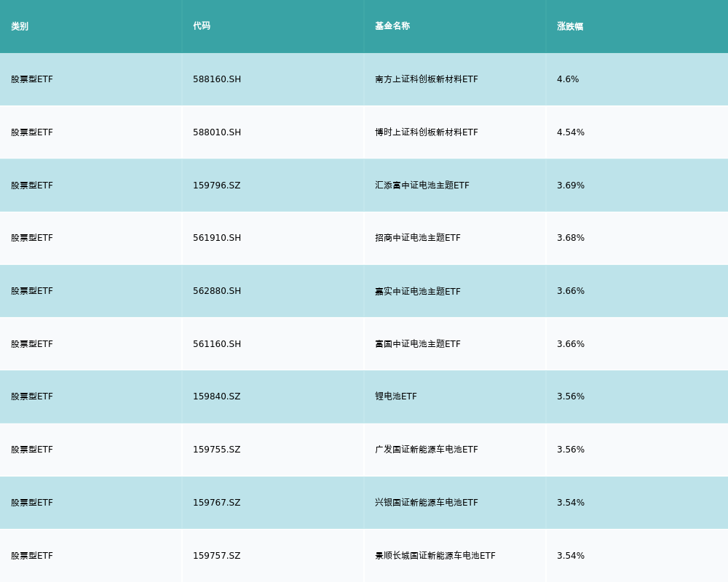Click fund name 景顺长城国证新能源车电池ETF
This screenshot has width=728, height=582.
435,556
